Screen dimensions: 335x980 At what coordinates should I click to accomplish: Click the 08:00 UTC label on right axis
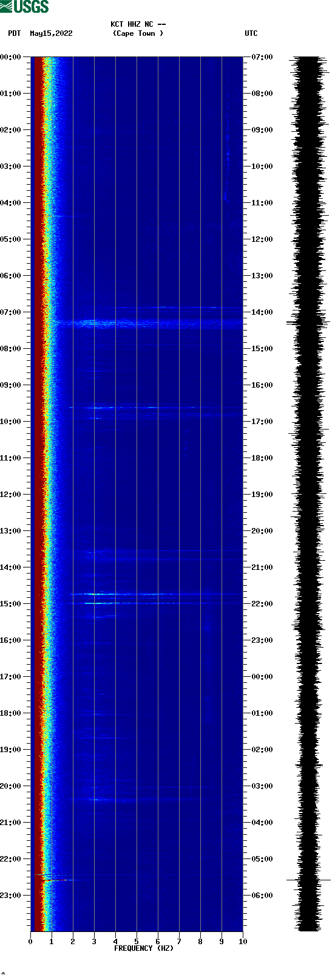tap(262, 94)
